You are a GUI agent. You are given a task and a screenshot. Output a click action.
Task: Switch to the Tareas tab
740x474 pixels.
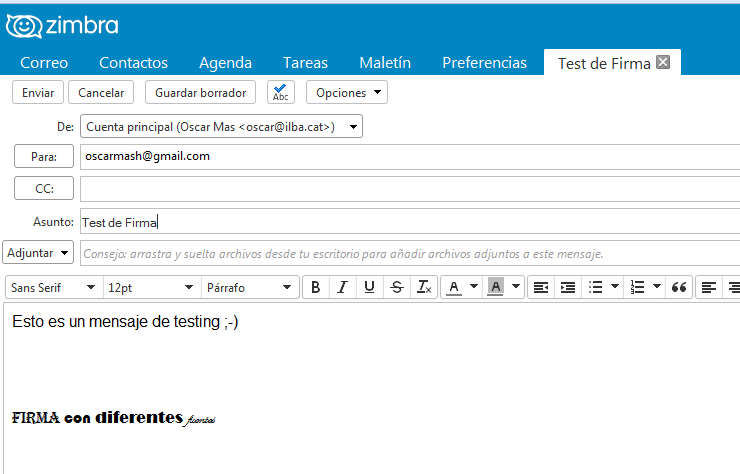pos(305,62)
